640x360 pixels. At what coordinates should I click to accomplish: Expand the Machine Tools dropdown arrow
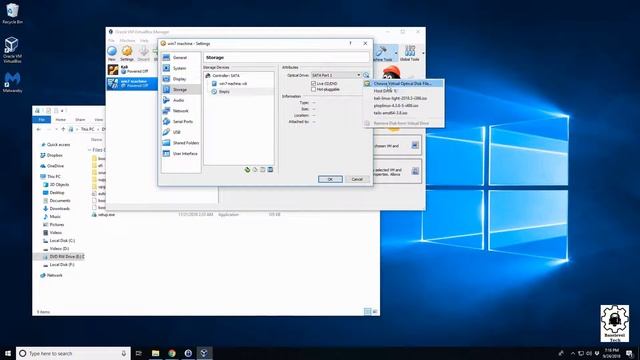(396, 53)
